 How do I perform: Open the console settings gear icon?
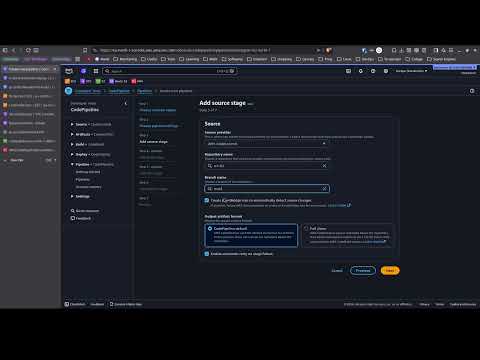point(386,71)
